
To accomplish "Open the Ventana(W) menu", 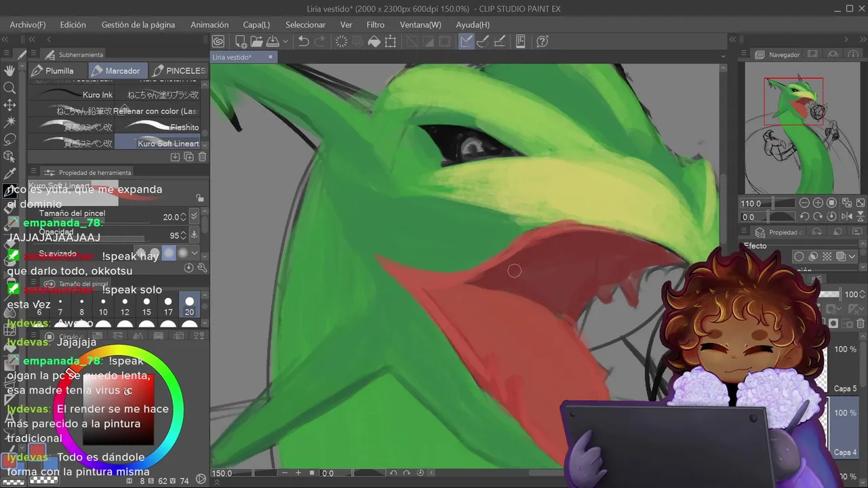I will [420, 24].
